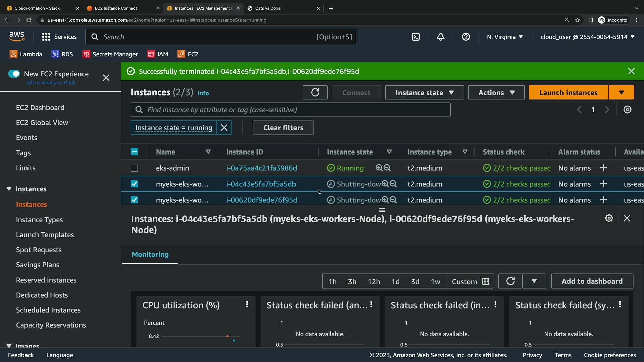The width and height of the screenshot is (644, 362).
Task: Open the AWS CloudShell icon
Action: tap(415, 37)
